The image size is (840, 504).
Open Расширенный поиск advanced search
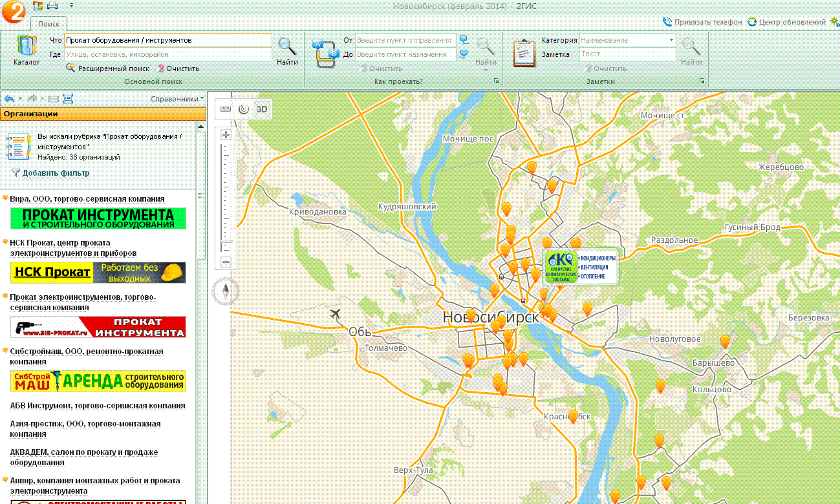tap(107, 68)
